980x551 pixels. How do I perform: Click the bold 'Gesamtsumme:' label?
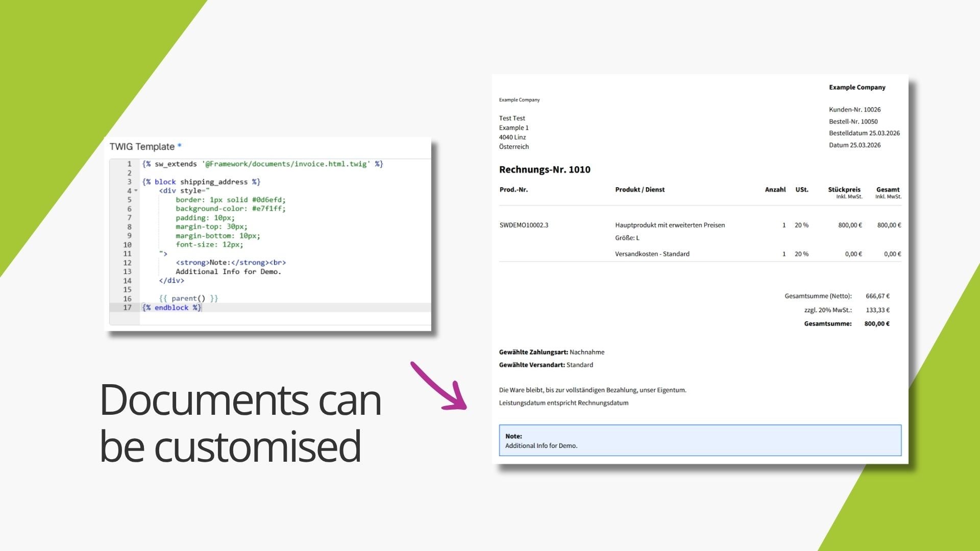[x=828, y=323]
